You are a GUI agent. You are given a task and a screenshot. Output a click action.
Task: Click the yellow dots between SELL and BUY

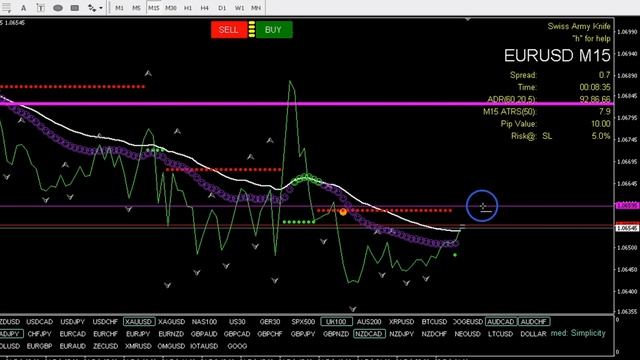[x=251, y=29]
